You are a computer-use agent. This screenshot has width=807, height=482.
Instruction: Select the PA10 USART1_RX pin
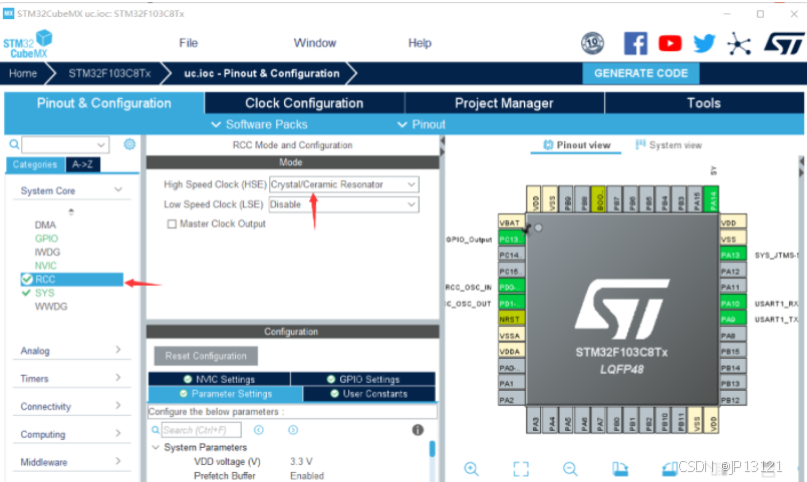click(732, 304)
